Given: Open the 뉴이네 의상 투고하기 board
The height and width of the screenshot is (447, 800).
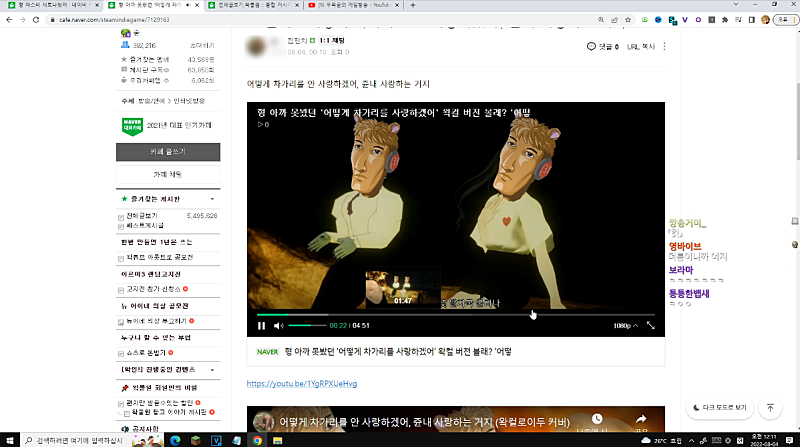Looking at the screenshot, I should point(156,321).
